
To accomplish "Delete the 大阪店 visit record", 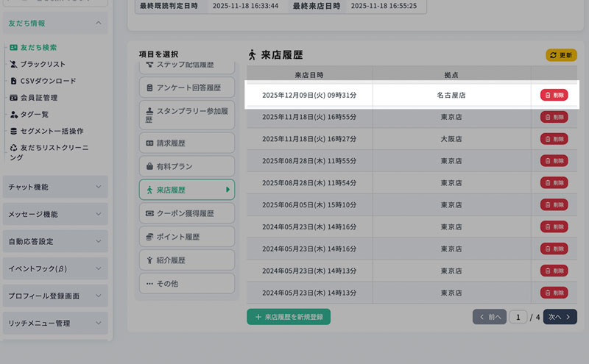I will tap(554, 138).
